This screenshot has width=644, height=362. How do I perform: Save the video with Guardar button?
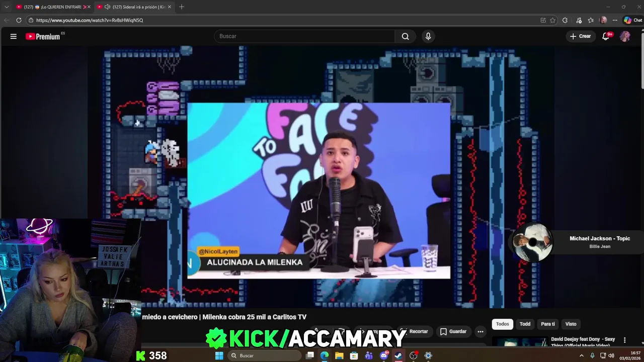click(x=453, y=331)
